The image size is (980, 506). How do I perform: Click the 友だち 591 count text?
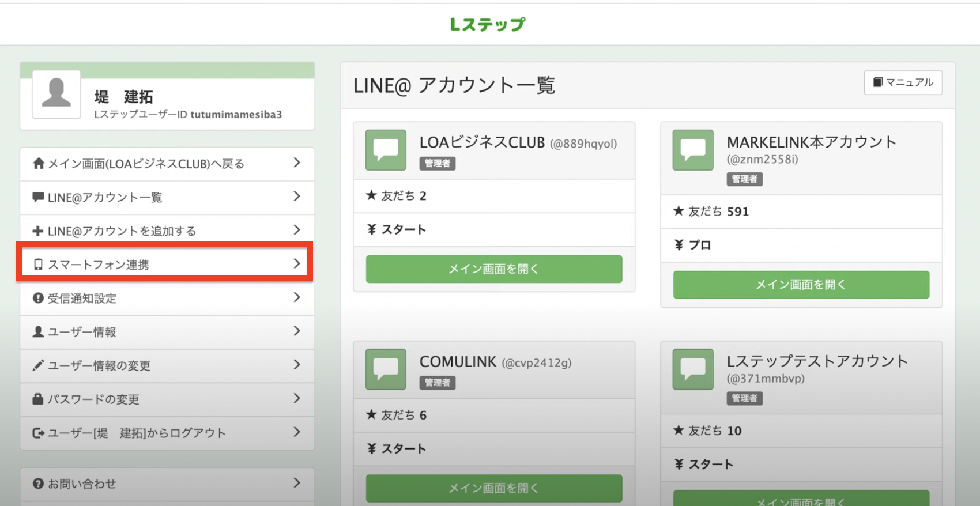[718, 212]
